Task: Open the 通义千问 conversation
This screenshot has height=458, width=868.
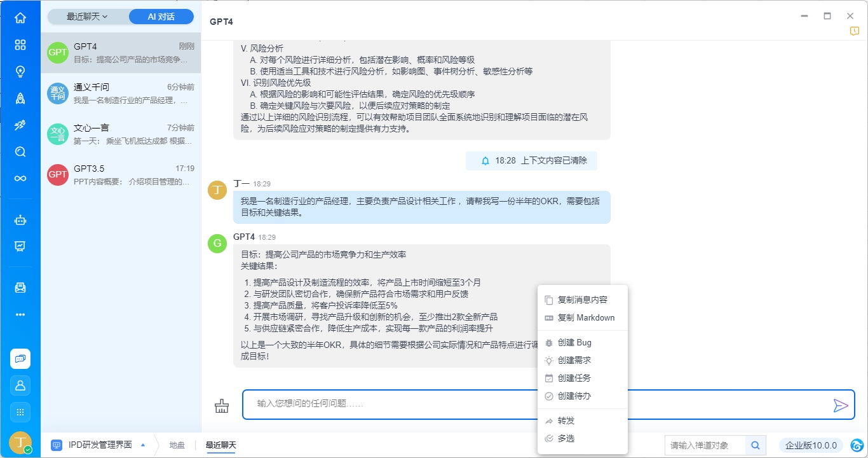Action: [x=121, y=94]
